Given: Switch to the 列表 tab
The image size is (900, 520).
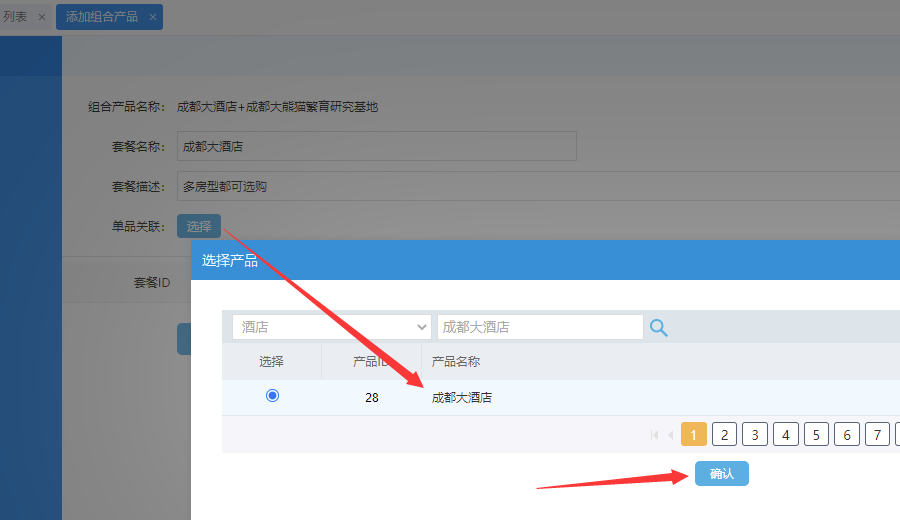Looking at the screenshot, I should click(x=16, y=17).
